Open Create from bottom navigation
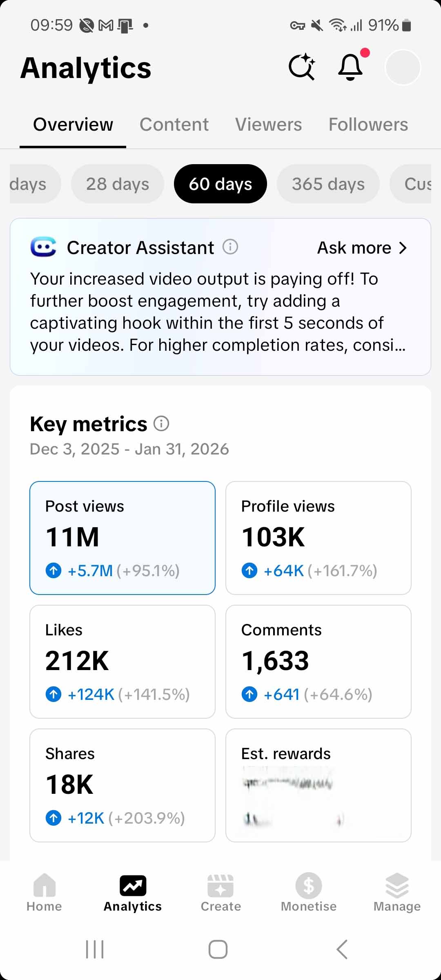Screen dimensions: 441x980 point(220,893)
